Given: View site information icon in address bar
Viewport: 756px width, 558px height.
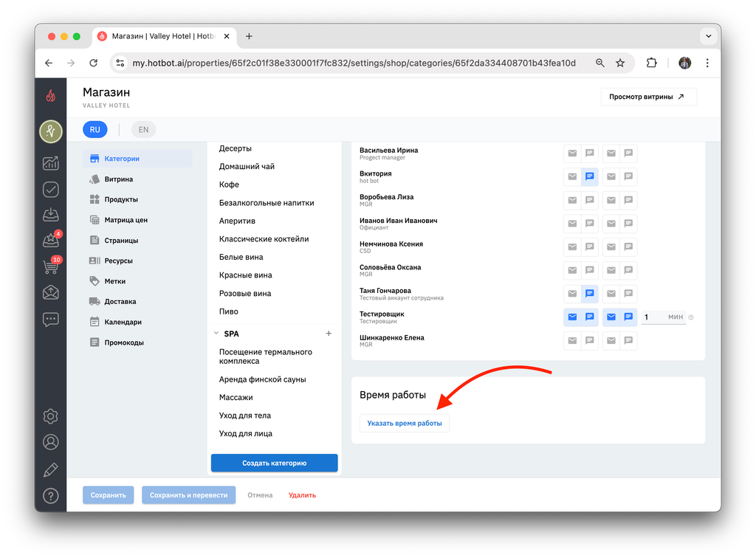Looking at the screenshot, I should pos(120,63).
